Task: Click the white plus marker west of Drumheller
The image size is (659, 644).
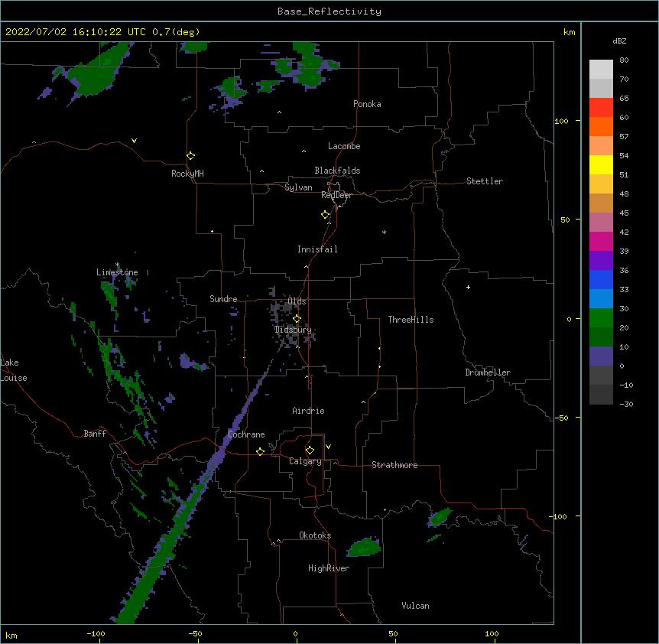Action: pyautogui.click(x=468, y=287)
